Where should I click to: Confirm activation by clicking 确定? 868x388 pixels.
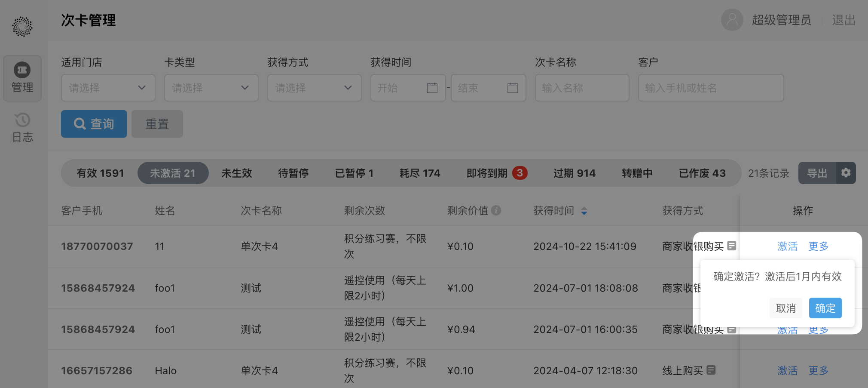point(825,308)
